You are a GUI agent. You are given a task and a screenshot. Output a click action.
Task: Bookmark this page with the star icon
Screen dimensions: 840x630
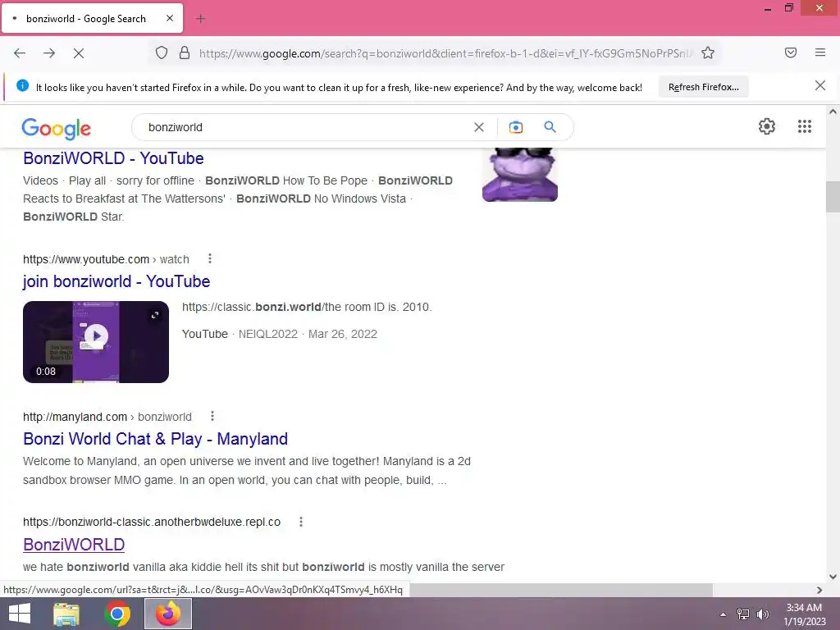pos(708,53)
